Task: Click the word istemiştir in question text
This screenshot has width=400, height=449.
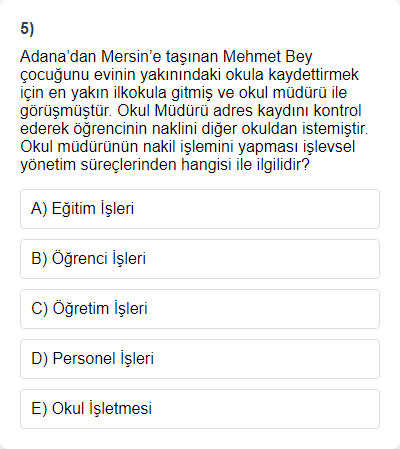Action: click(335, 129)
